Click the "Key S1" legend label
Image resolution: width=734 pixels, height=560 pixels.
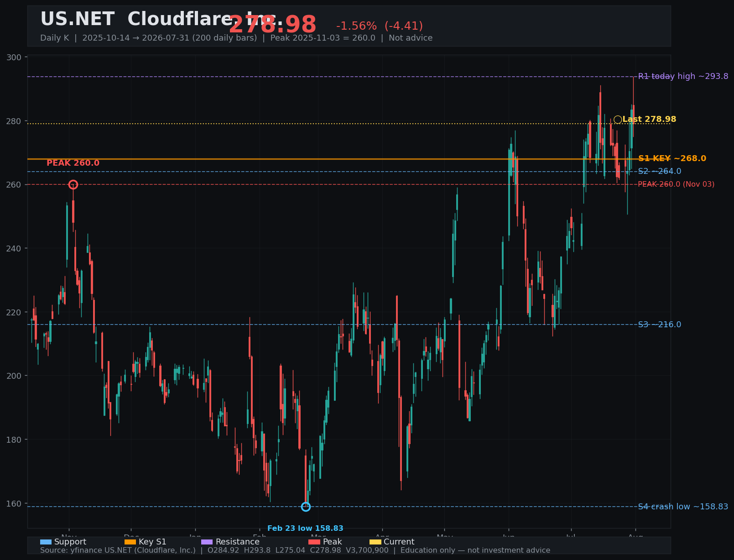click(152, 542)
